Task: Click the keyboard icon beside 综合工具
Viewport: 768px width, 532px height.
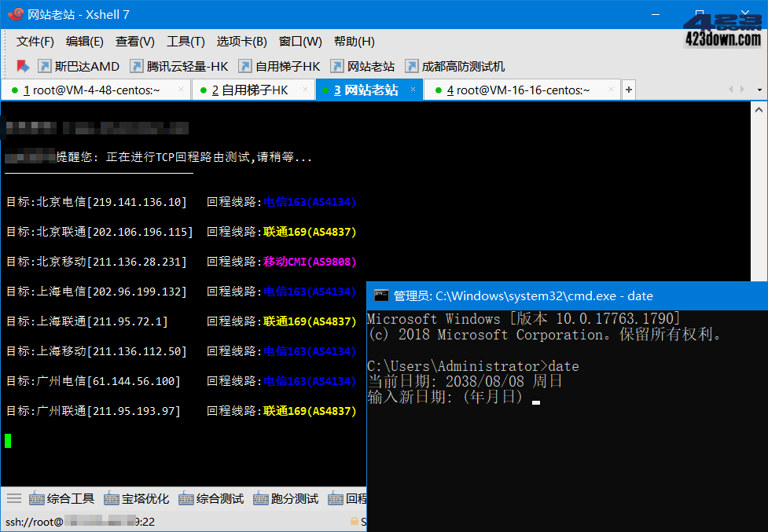Action: (35, 497)
